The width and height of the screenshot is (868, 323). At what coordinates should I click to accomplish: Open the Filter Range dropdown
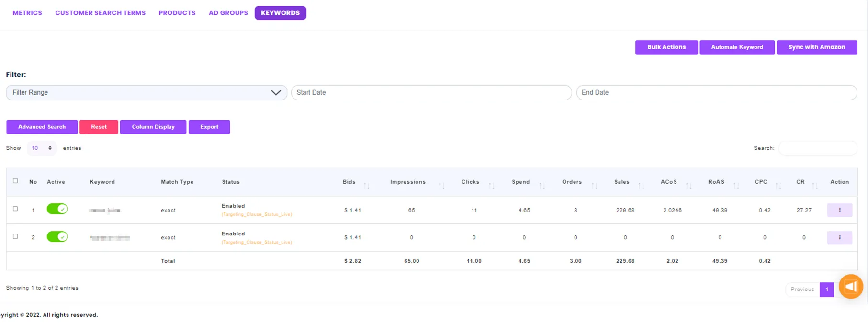pos(147,92)
